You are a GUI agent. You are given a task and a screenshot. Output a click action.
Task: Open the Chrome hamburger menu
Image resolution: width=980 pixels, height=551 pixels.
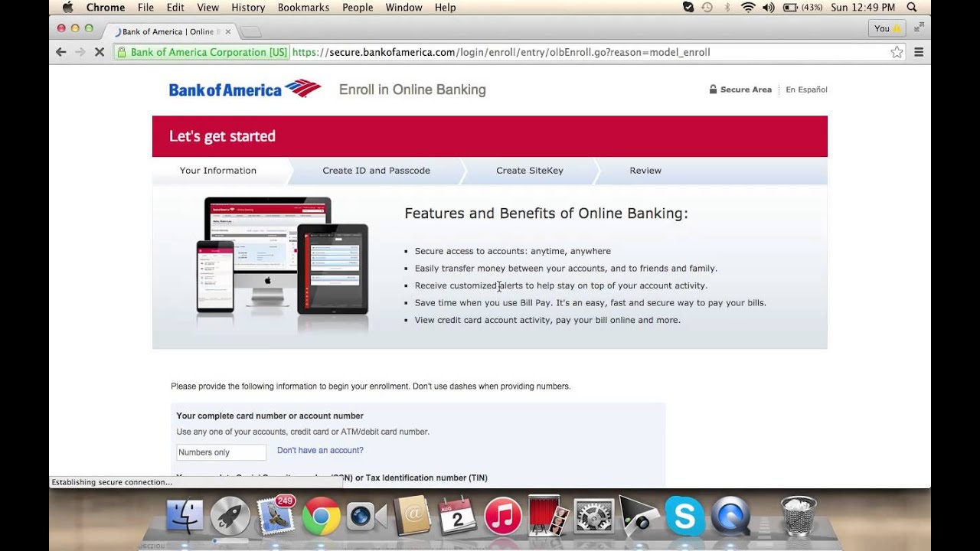(x=919, y=52)
